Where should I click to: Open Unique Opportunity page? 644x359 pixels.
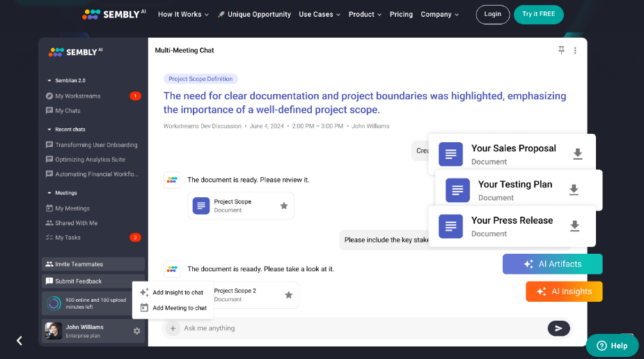tap(254, 15)
